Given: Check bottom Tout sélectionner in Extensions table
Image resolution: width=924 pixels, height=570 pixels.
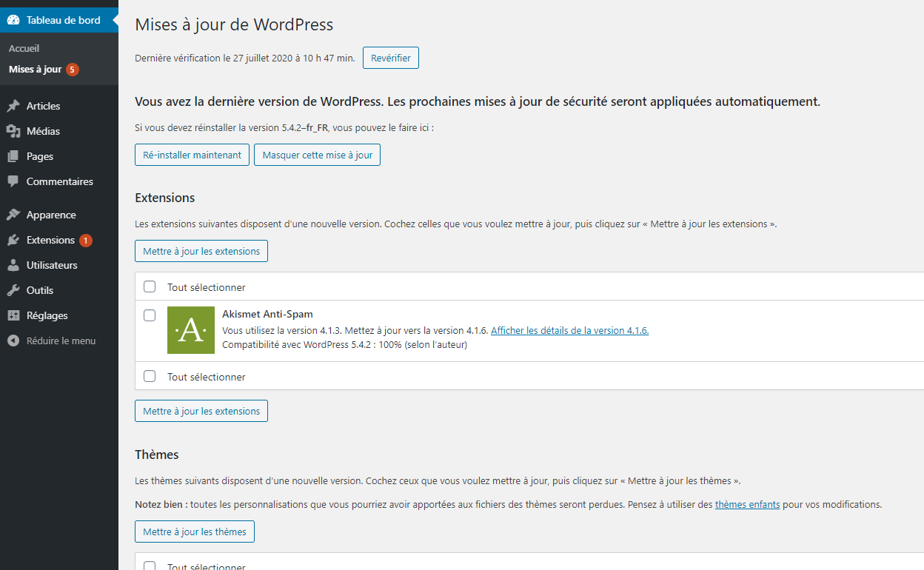Looking at the screenshot, I should 150,376.
